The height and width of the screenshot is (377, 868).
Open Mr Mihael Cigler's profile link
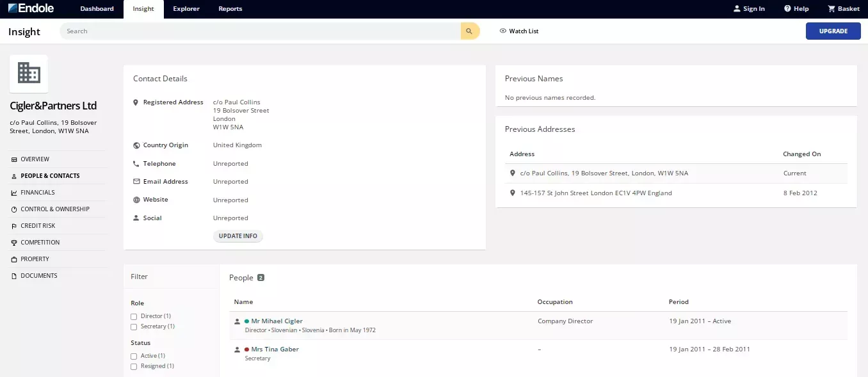(277, 321)
